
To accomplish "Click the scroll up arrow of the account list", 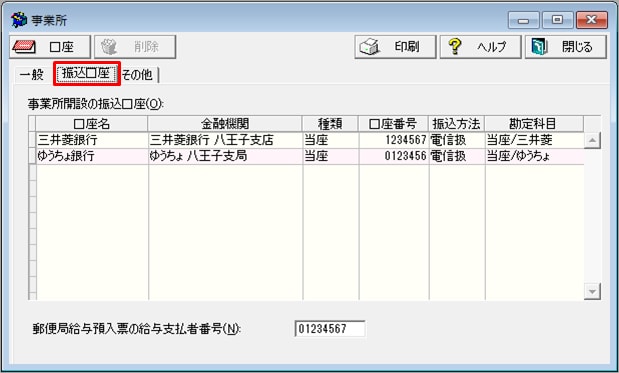I will click(592, 140).
